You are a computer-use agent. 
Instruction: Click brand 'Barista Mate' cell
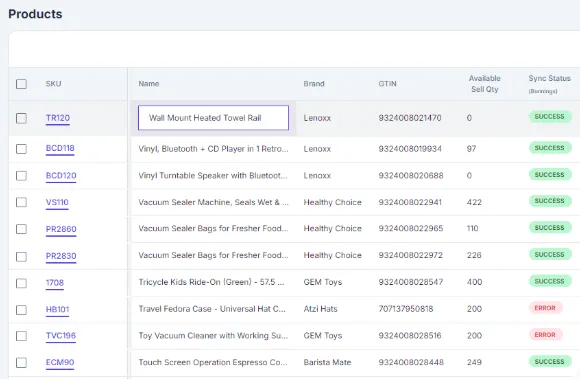(x=327, y=362)
